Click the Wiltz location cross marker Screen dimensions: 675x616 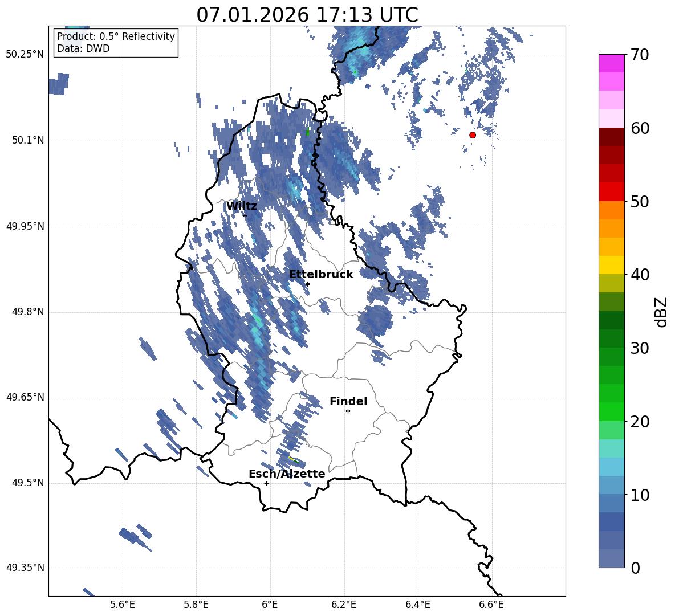[245, 215]
